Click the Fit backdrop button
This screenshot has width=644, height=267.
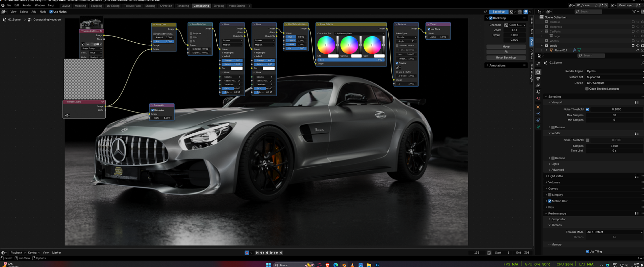click(506, 52)
